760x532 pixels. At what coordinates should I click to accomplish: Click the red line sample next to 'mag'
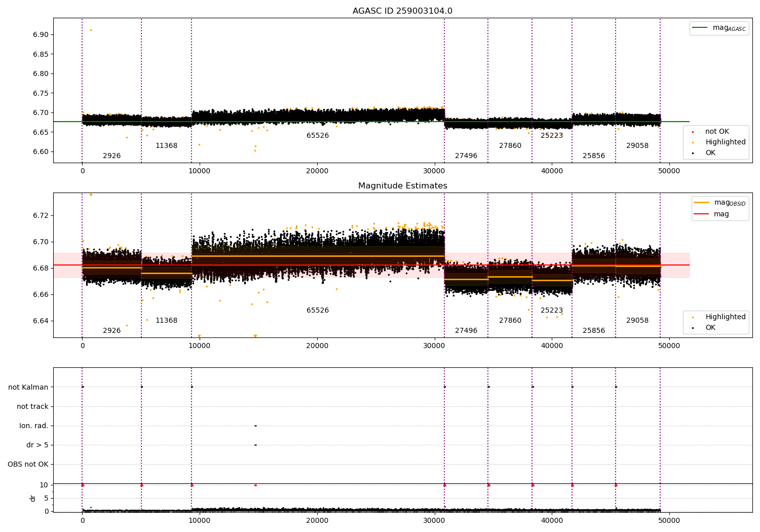(x=701, y=214)
